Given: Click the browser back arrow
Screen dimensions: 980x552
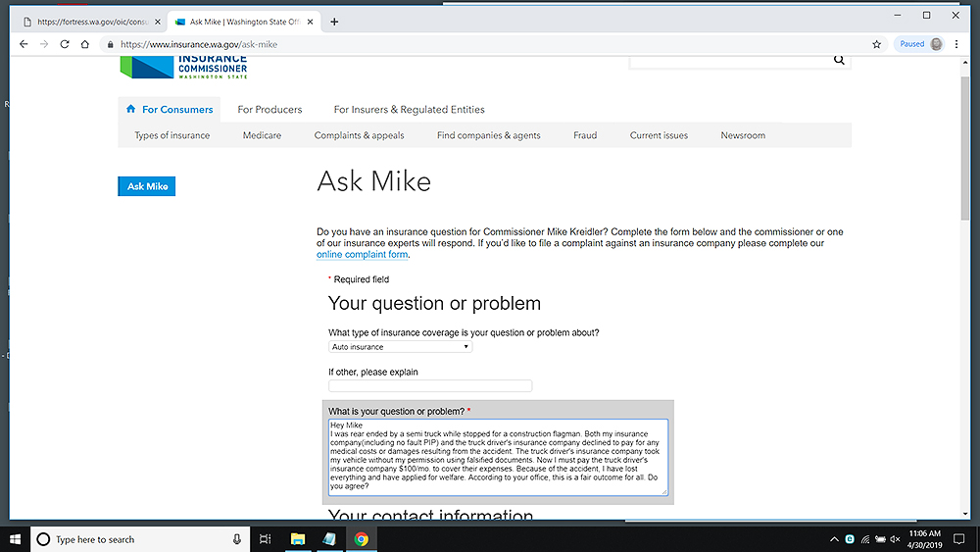Looking at the screenshot, I should [23, 44].
